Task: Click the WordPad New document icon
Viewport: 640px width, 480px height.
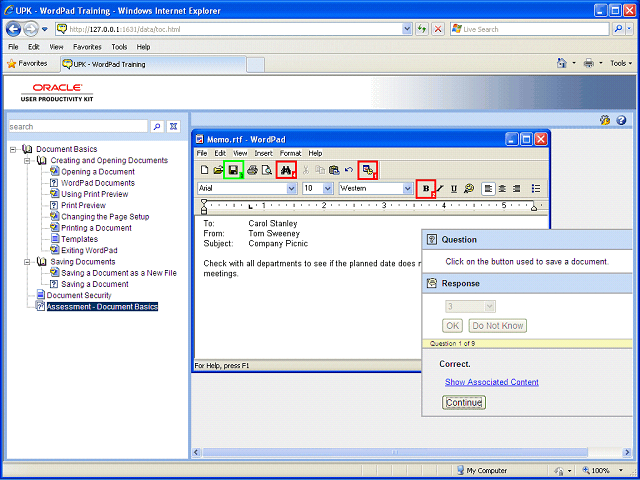Action: point(205,170)
